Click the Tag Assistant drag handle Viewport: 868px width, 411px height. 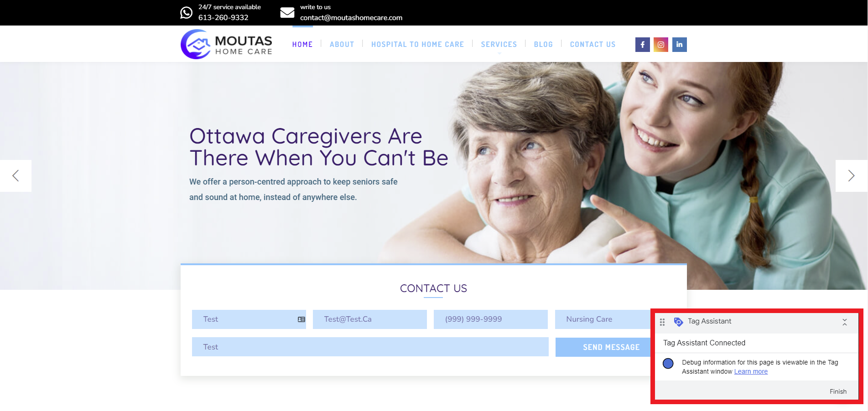coord(662,322)
